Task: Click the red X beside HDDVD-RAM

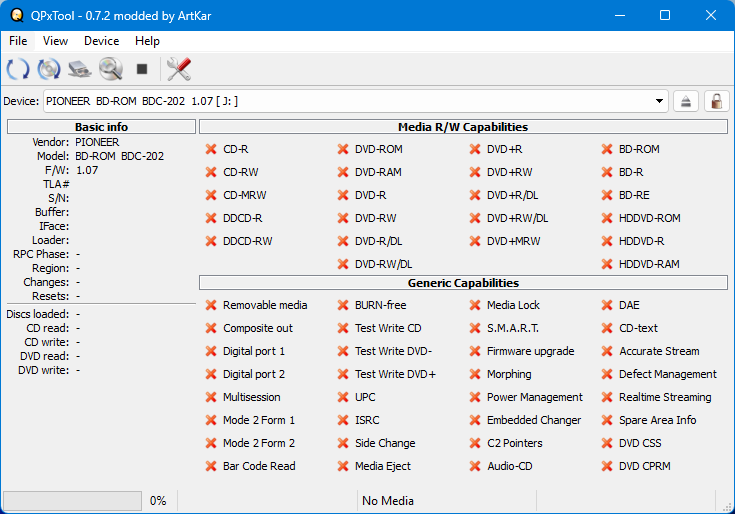Action: pos(607,264)
